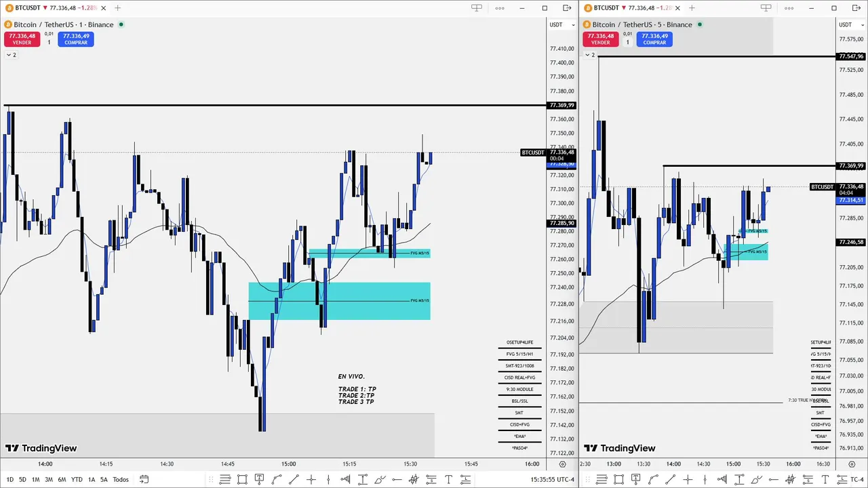Set date range to 6M
868x488 pixels.
[x=62, y=479]
